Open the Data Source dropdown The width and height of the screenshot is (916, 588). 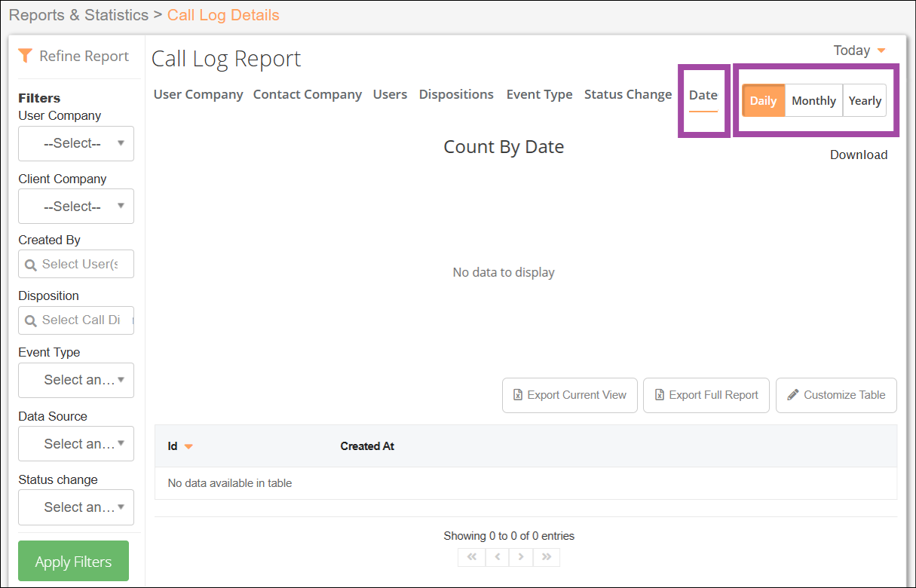76,443
